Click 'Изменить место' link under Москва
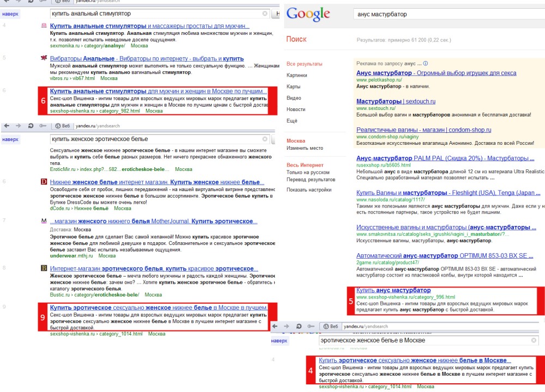545x392 pixels. tap(305, 148)
